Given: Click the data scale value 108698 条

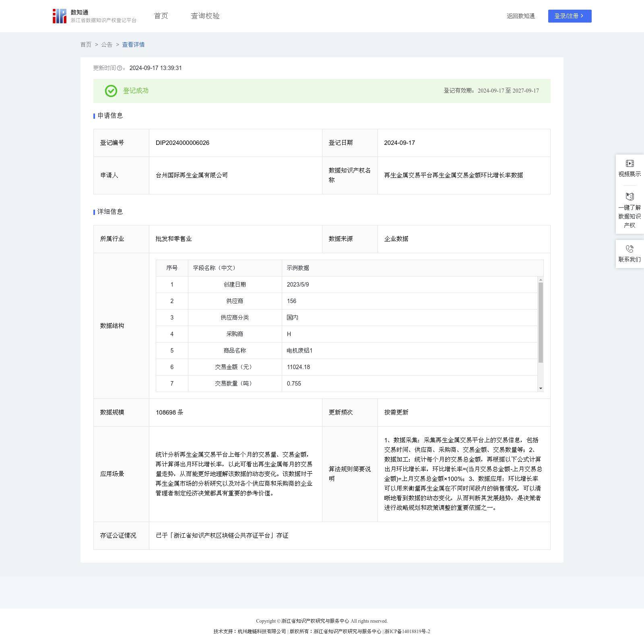Looking at the screenshot, I should point(169,412).
